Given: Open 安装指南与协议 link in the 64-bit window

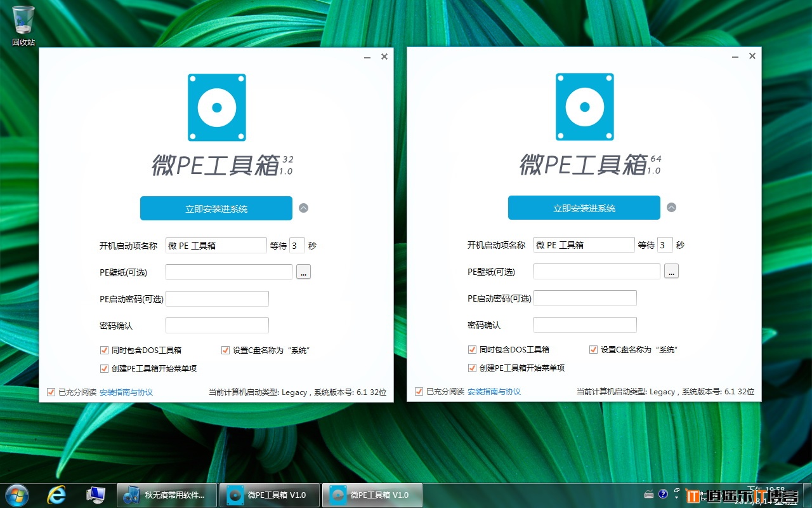Looking at the screenshot, I should pos(494,392).
